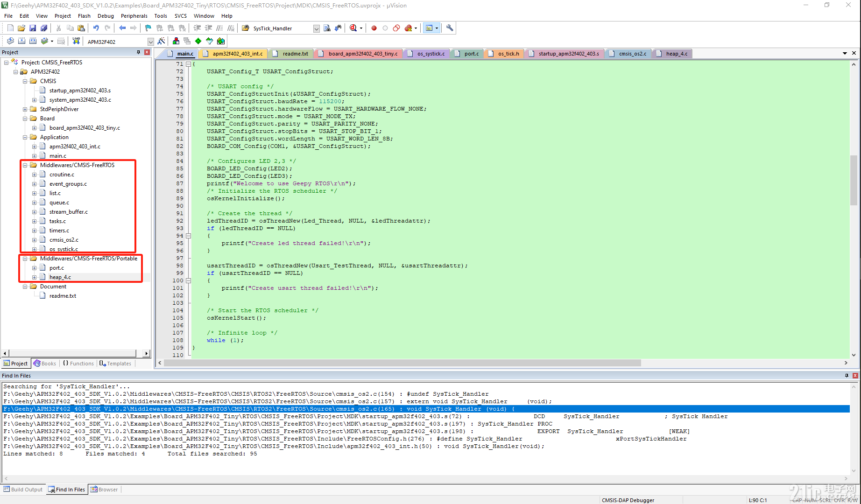
Task: Click the project tree horizontal scrollbar
Action: 75,353
